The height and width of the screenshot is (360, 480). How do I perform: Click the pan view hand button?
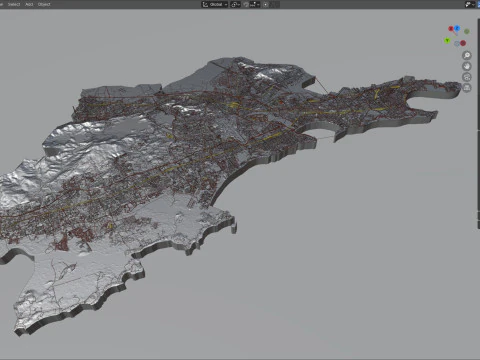click(x=467, y=66)
